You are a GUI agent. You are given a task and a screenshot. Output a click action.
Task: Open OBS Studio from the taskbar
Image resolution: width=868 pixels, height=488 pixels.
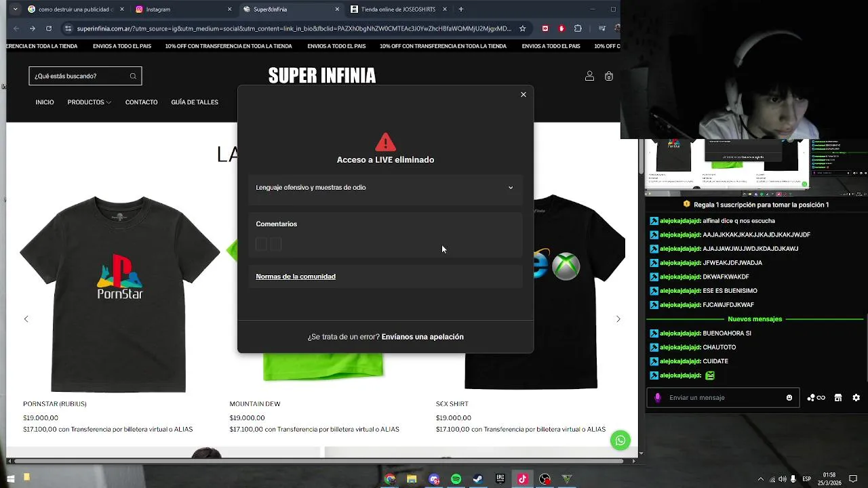545,479
